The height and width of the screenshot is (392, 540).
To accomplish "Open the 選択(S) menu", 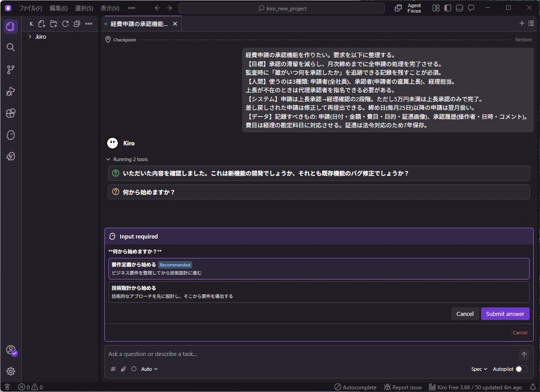I will (x=84, y=8).
